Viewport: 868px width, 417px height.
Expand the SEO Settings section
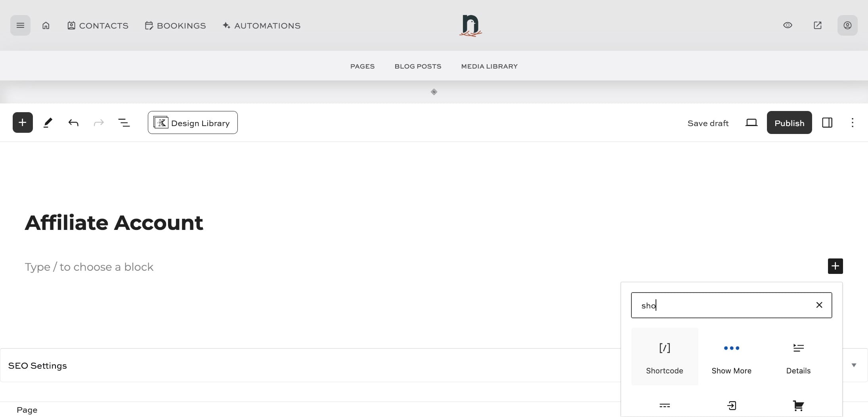[38, 365]
